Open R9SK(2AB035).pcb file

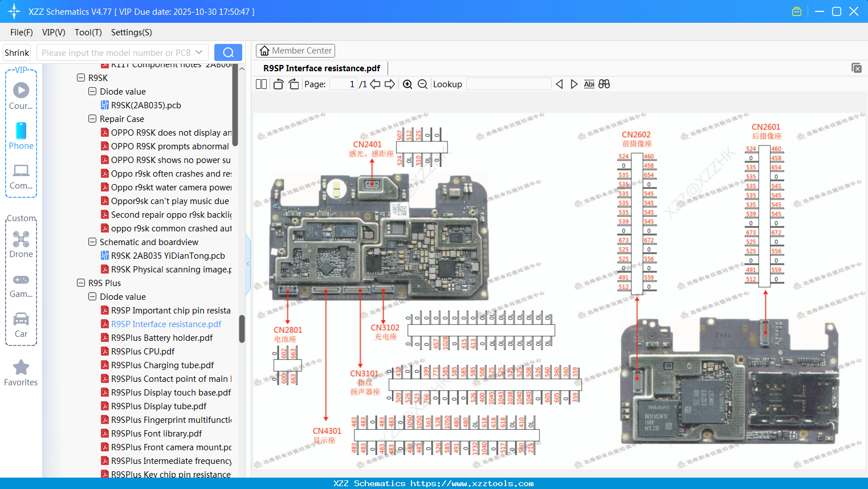[x=146, y=105]
